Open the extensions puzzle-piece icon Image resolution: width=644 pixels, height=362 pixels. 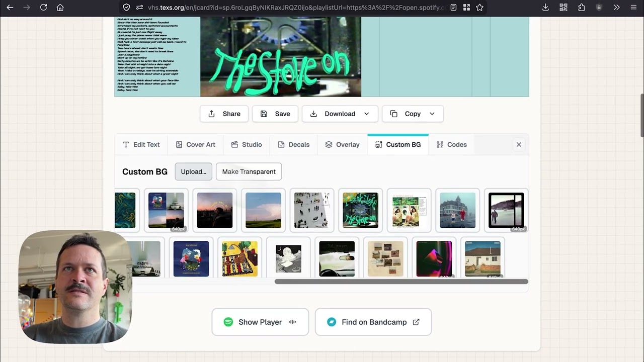pyautogui.click(x=582, y=8)
